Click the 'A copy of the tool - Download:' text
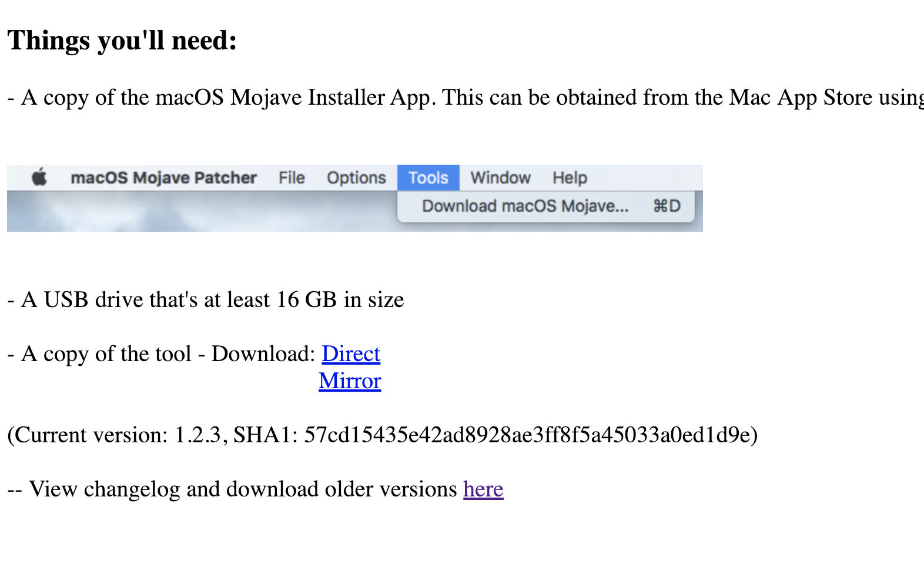 [x=162, y=353]
